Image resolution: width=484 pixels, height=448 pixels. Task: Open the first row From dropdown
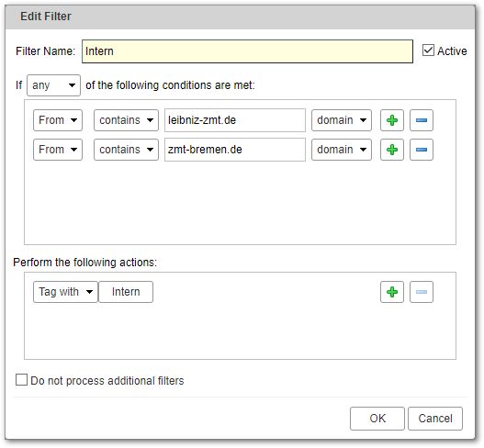pos(58,120)
